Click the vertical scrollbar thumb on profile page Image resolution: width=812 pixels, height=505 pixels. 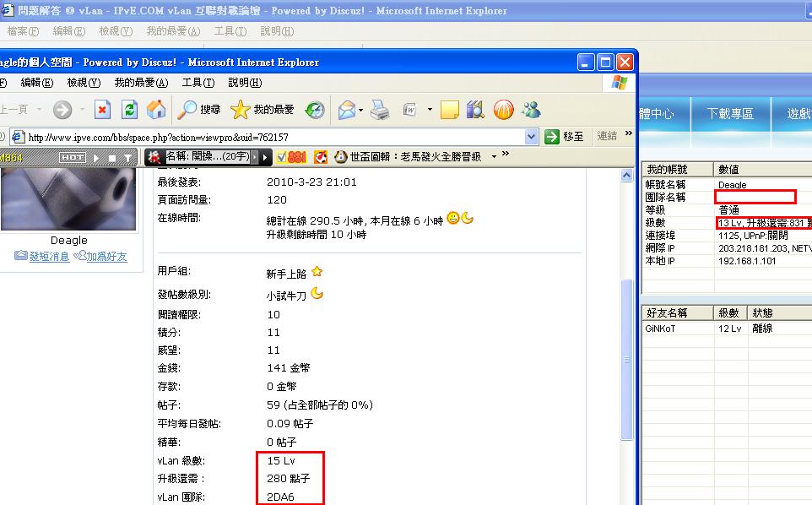(626, 360)
